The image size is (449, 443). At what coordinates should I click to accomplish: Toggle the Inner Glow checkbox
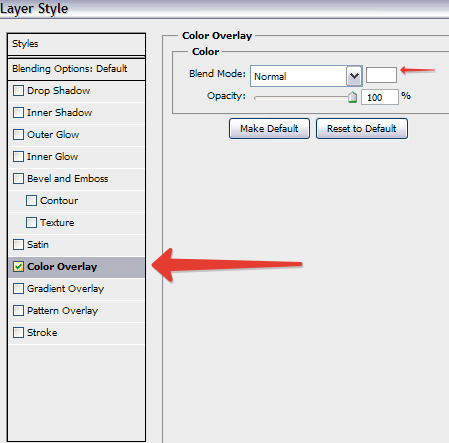[18, 157]
